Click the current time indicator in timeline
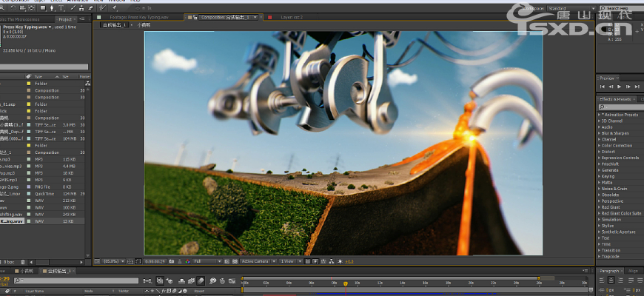Screen dimensions: 644x296 tap(344, 283)
